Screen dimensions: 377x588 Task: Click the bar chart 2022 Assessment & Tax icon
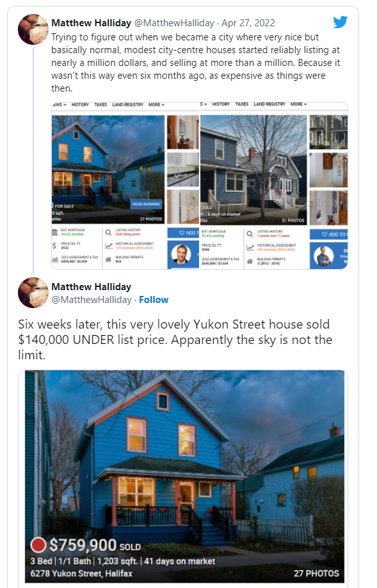point(54,259)
